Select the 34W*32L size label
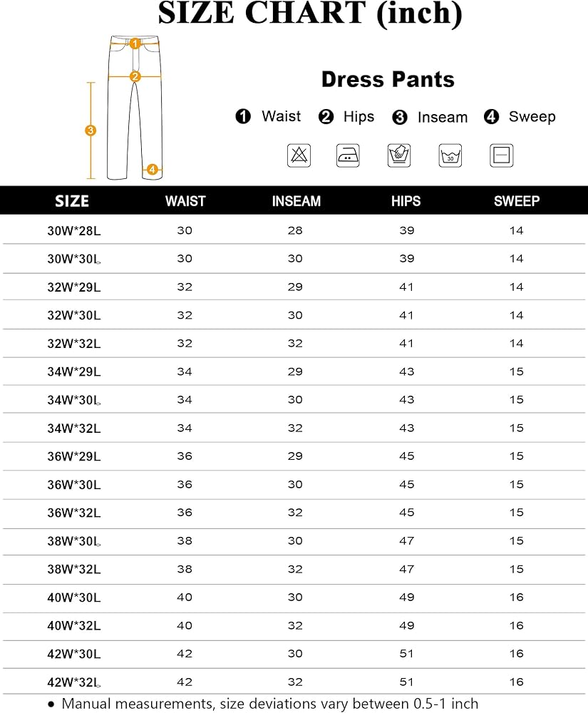This screenshot has width=588, height=713. click(73, 429)
